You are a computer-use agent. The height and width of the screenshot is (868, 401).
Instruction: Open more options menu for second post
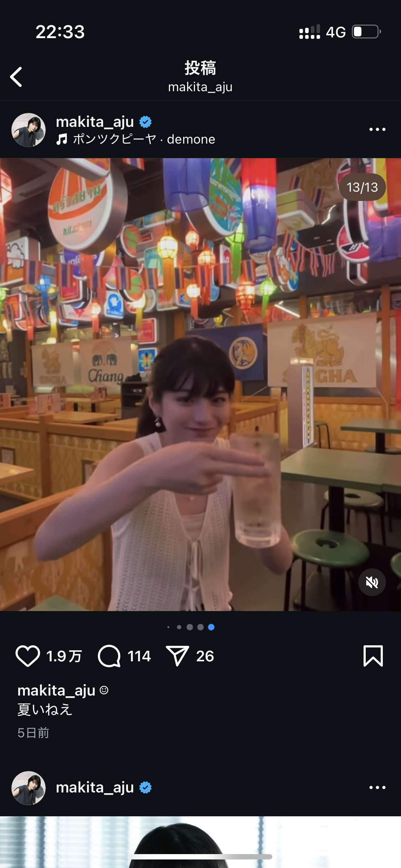pyautogui.click(x=377, y=787)
